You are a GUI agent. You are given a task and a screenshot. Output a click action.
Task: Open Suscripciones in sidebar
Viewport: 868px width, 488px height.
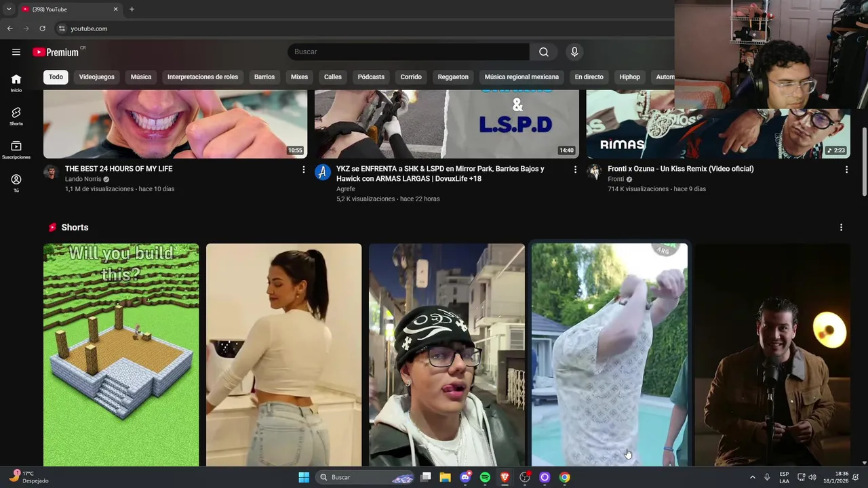(16, 150)
